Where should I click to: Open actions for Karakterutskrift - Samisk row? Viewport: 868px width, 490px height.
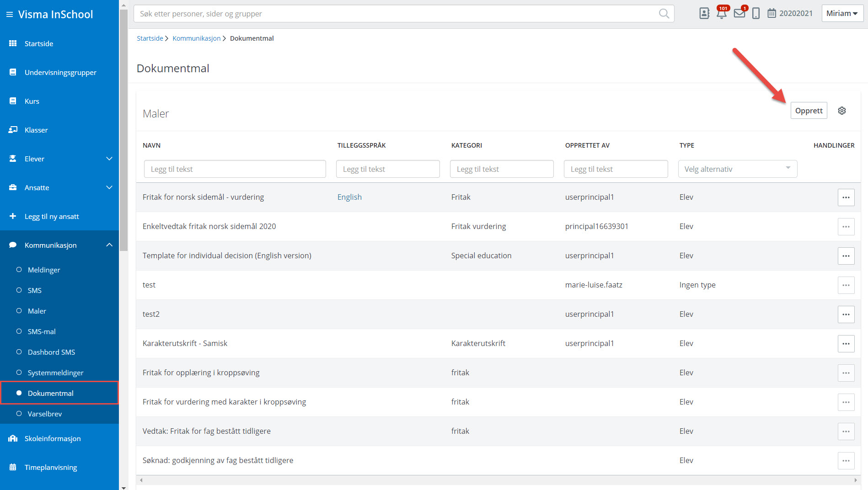846,344
